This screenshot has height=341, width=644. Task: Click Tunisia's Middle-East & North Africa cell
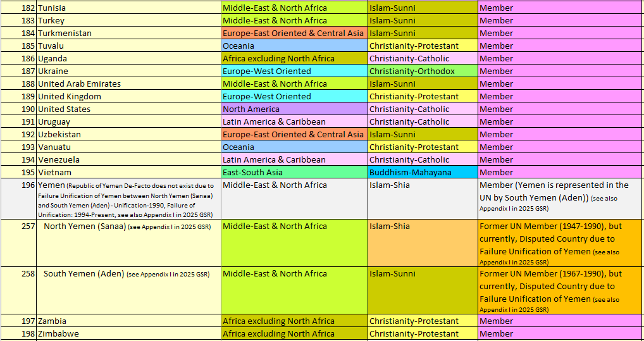pyautogui.click(x=295, y=8)
